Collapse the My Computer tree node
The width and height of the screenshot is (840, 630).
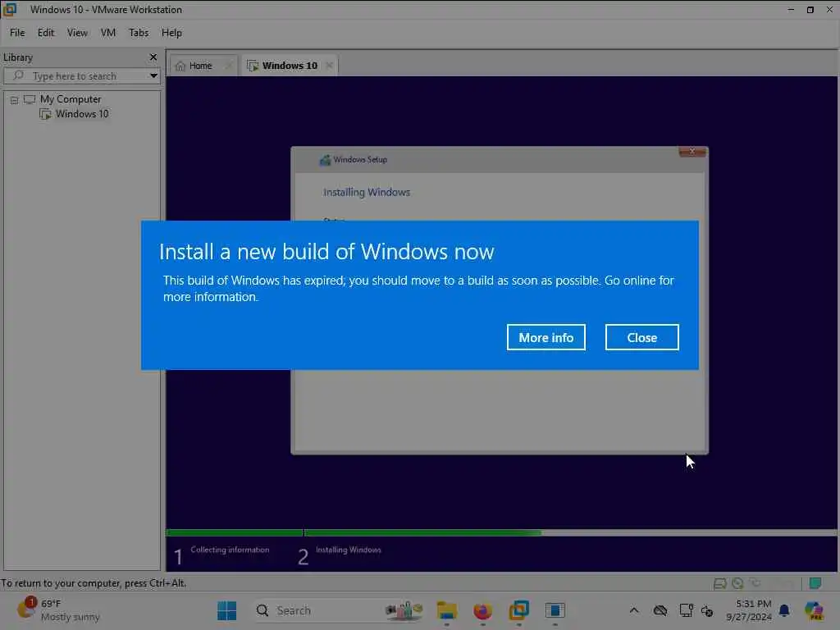15,100
